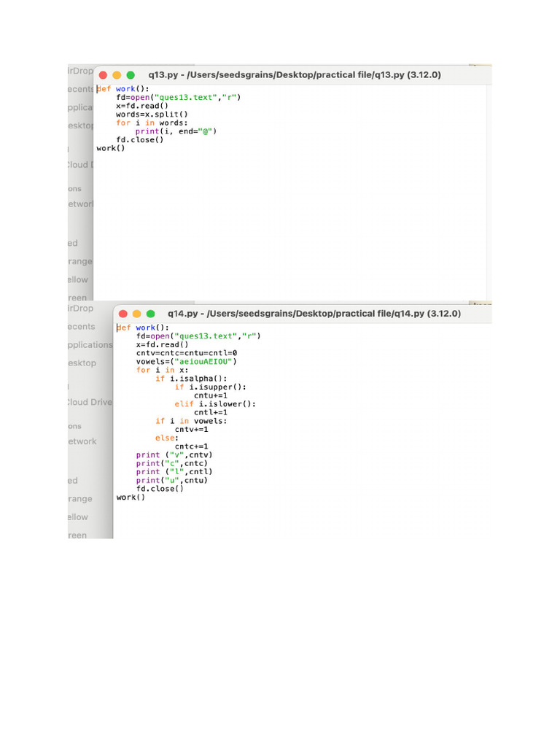The image size is (560, 747).
Task: Open AirDrop in sidebar beside q14.py window
Action: point(80,309)
